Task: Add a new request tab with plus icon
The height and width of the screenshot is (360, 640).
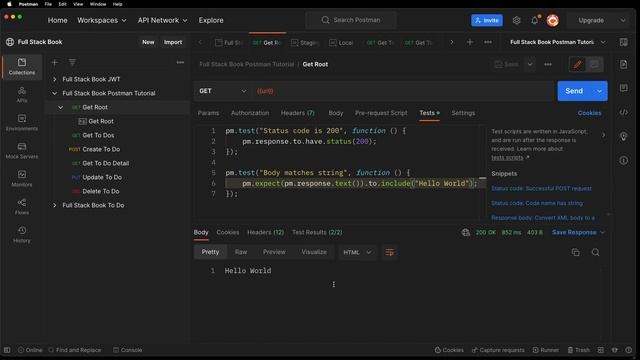Action: pos(470,42)
